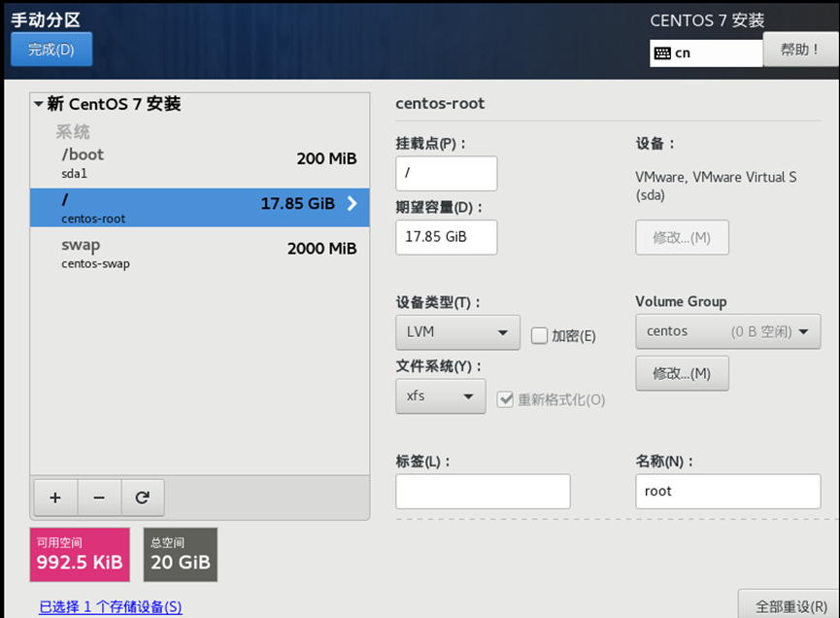Click 修改...(M) under Volume Group
Viewport: 840px width, 618px height.
click(x=682, y=373)
